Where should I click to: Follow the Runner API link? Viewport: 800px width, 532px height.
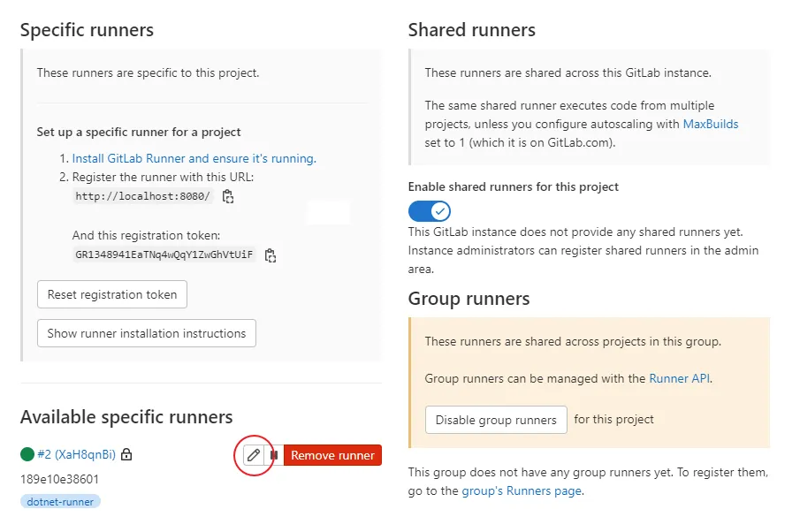coord(679,378)
